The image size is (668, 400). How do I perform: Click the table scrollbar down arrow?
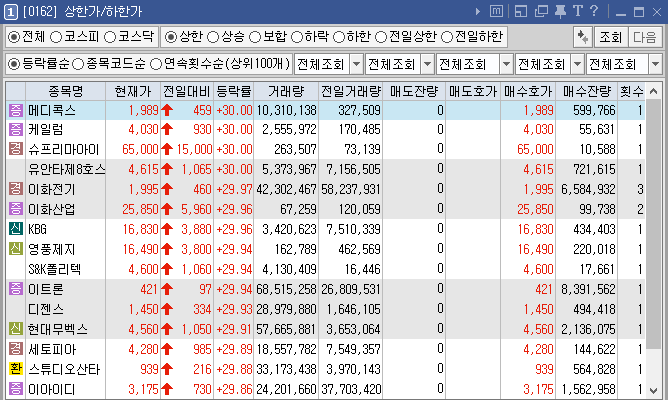(654, 389)
